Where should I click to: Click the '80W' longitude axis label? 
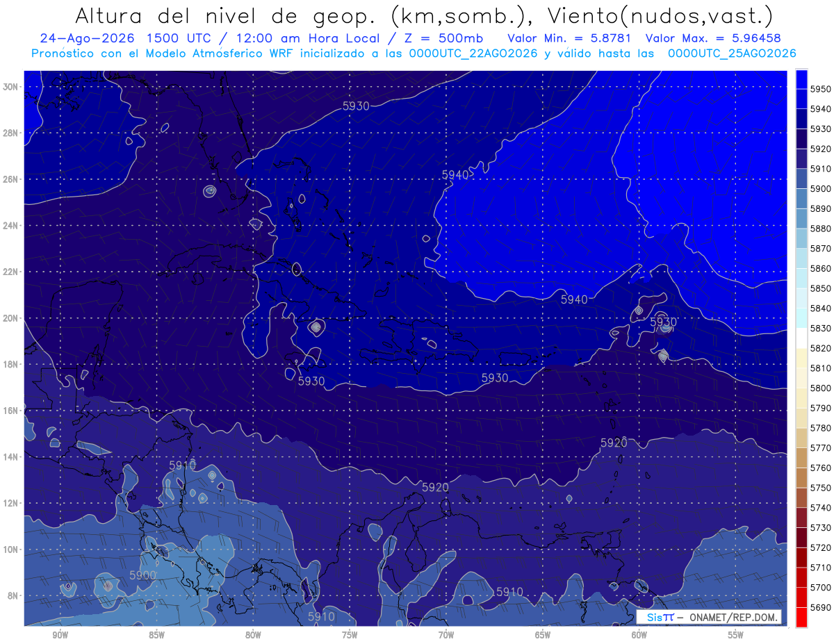click(x=253, y=635)
